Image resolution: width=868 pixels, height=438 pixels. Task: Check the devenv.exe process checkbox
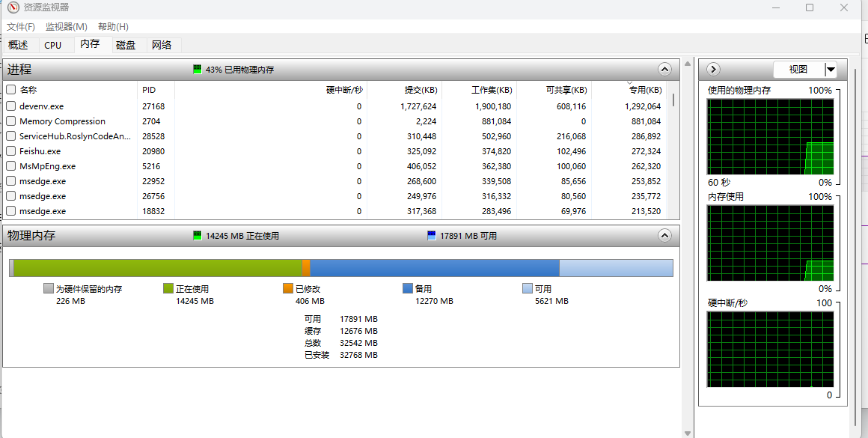[x=11, y=106]
